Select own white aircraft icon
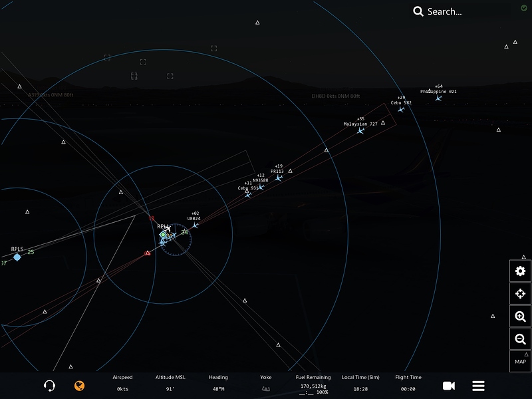This screenshot has width=532, height=399. (x=168, y=229)
